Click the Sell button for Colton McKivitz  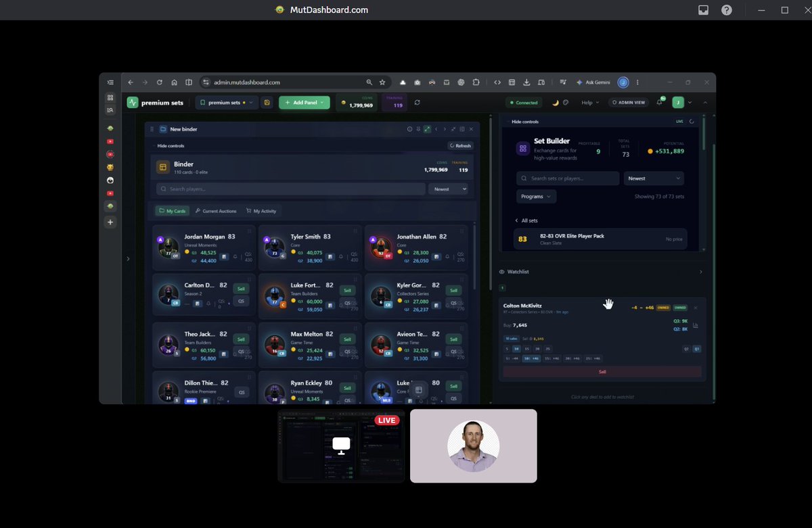[602, 371]
